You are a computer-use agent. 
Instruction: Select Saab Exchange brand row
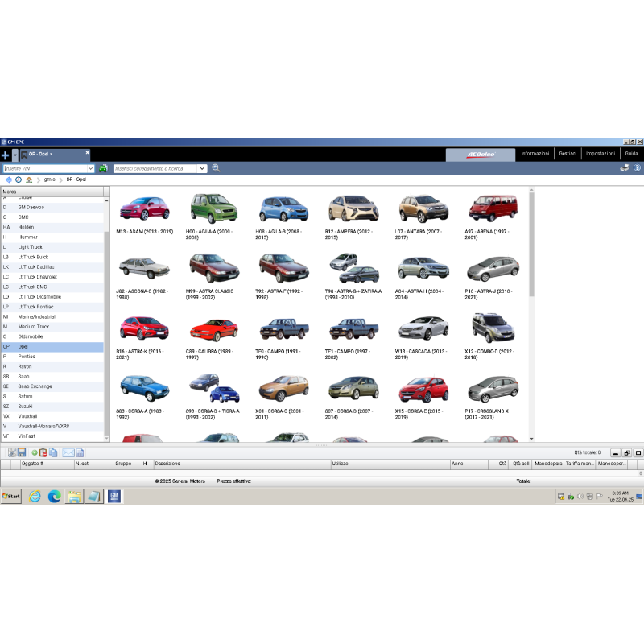52,386
